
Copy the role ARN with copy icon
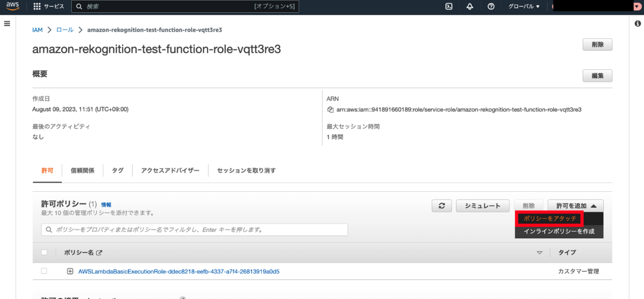pyautogui.click(x=331, y=110)
